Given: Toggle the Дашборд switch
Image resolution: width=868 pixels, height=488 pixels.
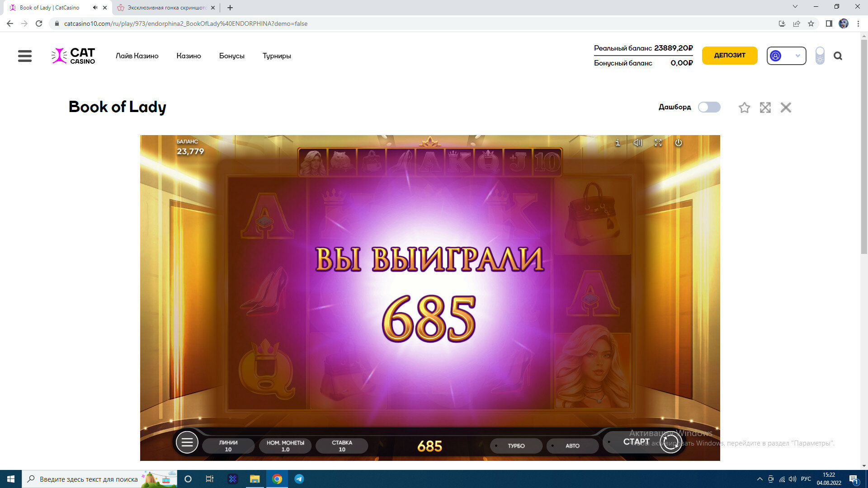Looking at the screenshot, I should point(709,107).
